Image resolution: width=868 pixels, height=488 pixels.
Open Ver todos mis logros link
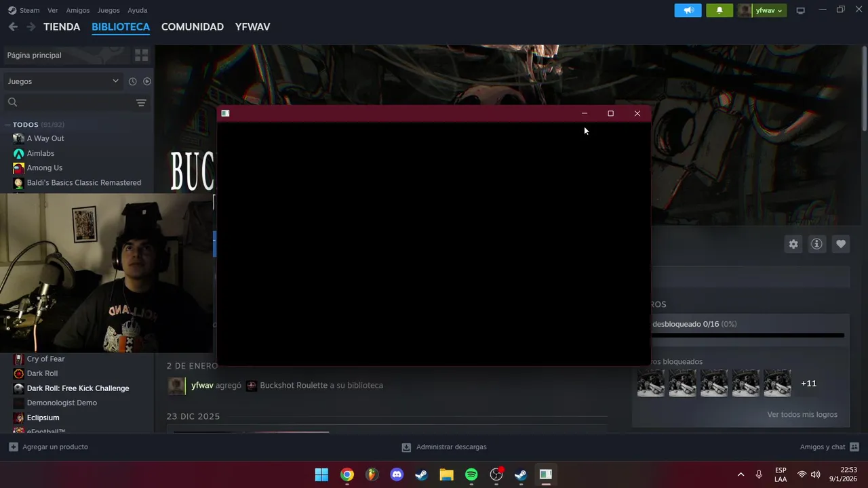(x=802, y=414)
